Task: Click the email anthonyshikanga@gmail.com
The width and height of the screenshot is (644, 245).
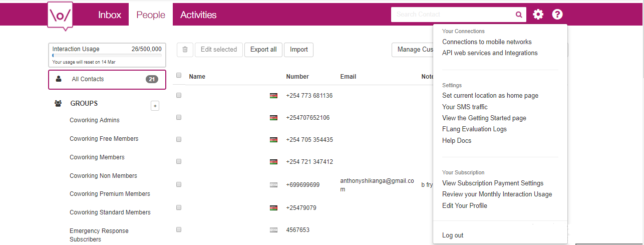Action: [377, 185]
